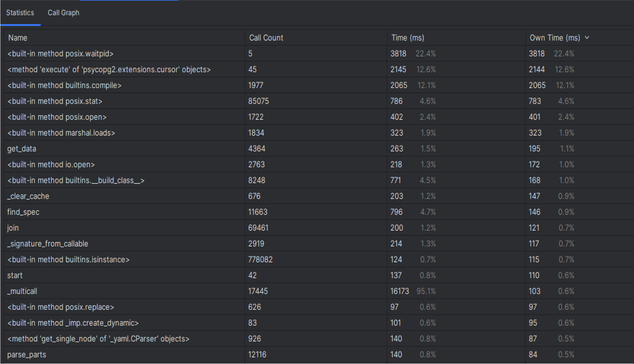Sort by the Name column header
Viewport: 634px width, 364px height.
18,38
